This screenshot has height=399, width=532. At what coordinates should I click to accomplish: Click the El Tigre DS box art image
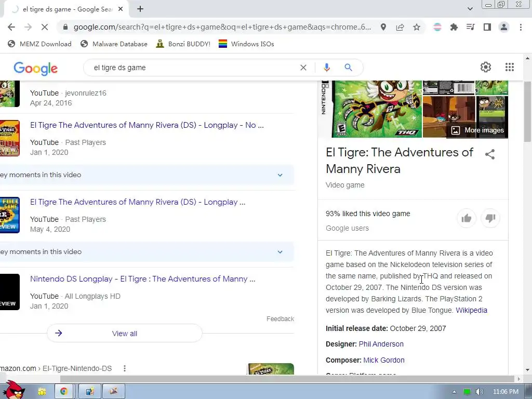372,109
